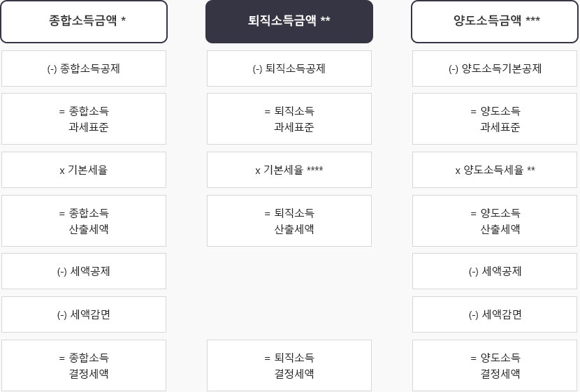Choose the 종합소득 결정세액 box
This screenshot has width=580, height=392.
point(84,365)
